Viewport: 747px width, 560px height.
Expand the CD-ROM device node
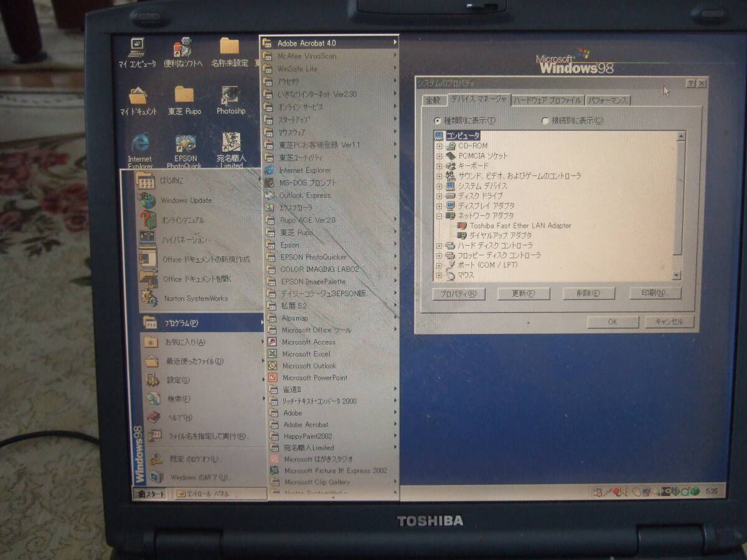click(x=439, y=146)
